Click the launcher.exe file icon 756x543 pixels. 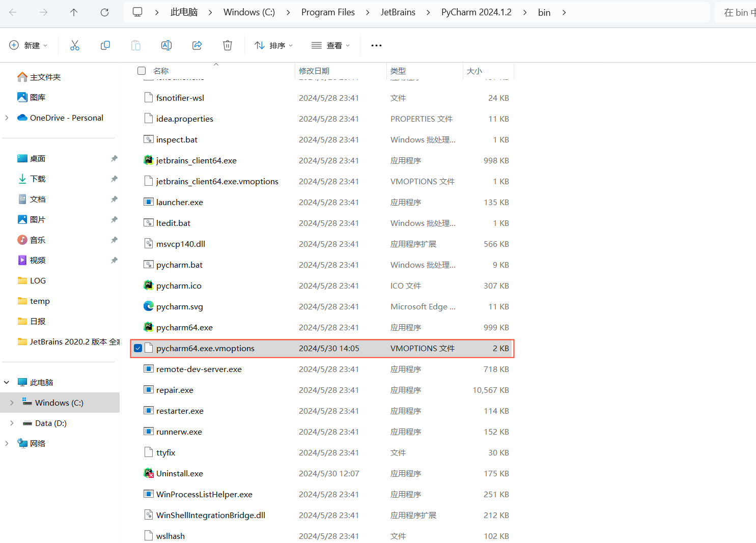[149, 202]
